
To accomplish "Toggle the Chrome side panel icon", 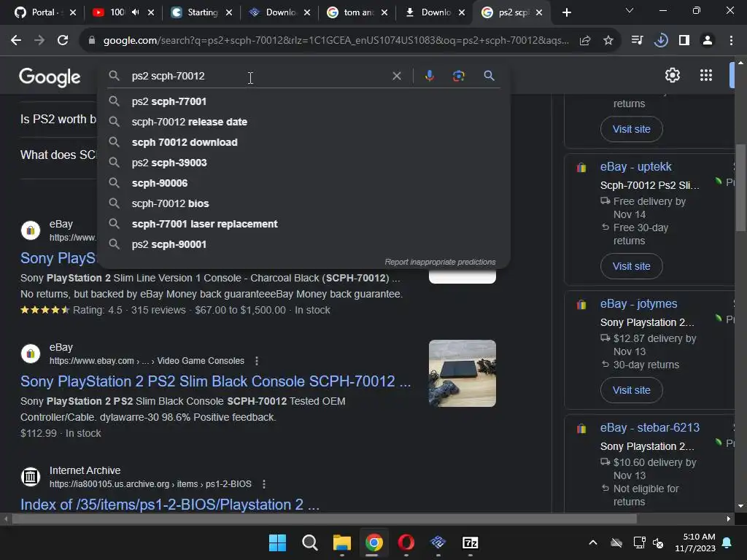I will click(x=684, y=41).
